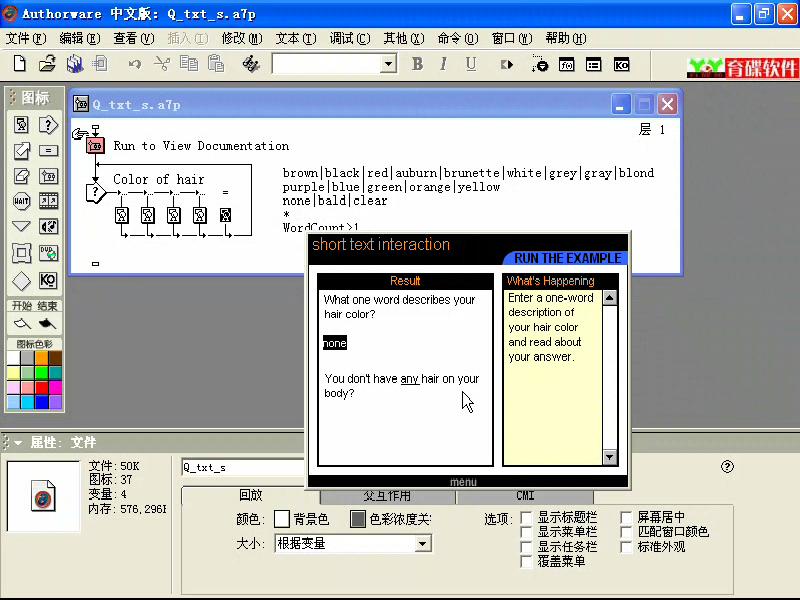The image size is (800, 600).
Task: Pick the red swatch in icon color palette
Action: (x=41, y=387)
